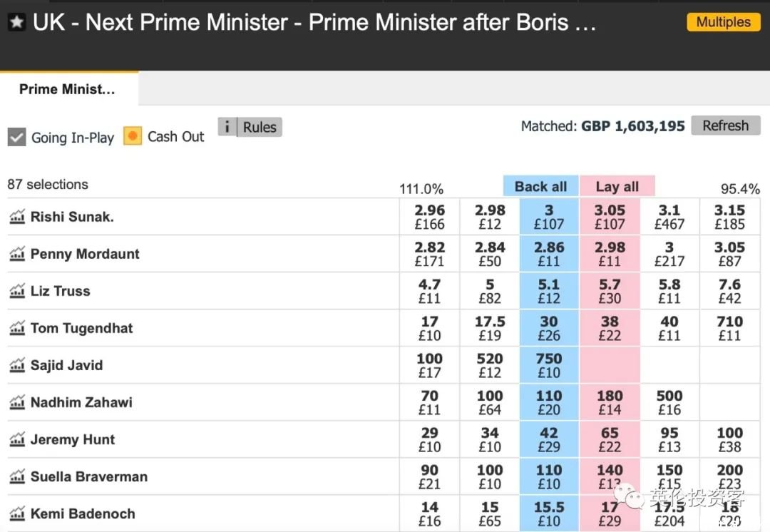The height and width of the screenshot is (532, 770).
Task: Toggle the Going In-Play checkbox
Action: click(16, 137)
